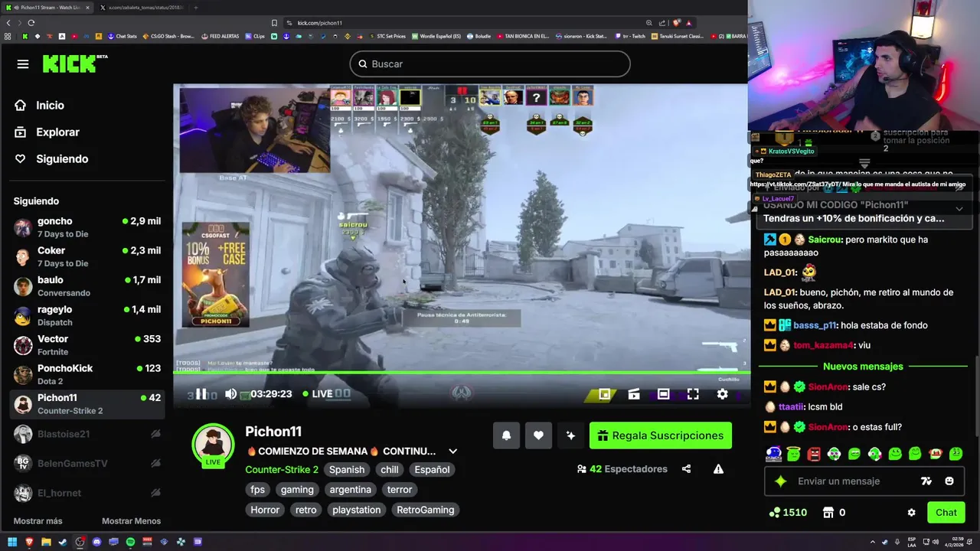Send message with Chat button

pyautogui.click(x=946, y=513)
